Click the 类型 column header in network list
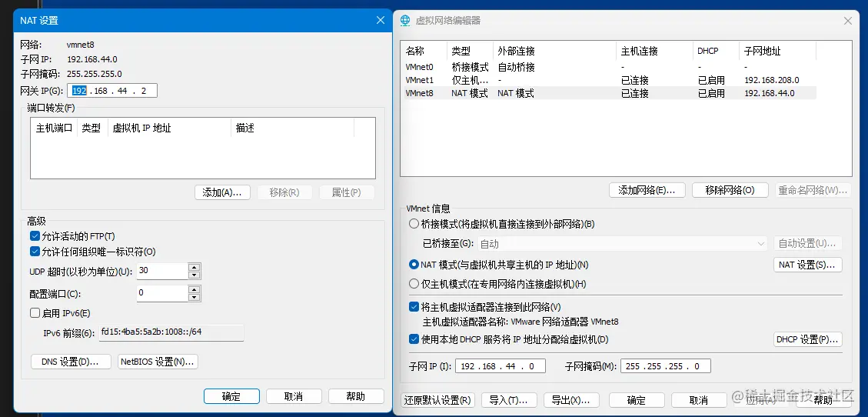 coord(470,51)
